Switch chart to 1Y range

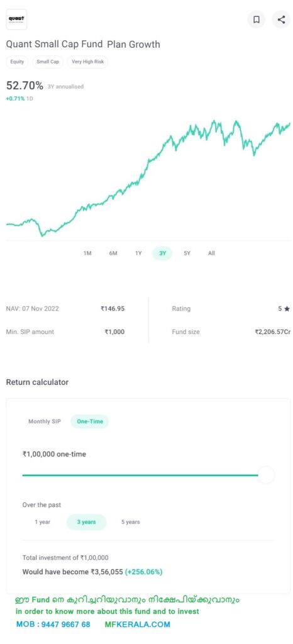tap(138, 253)
